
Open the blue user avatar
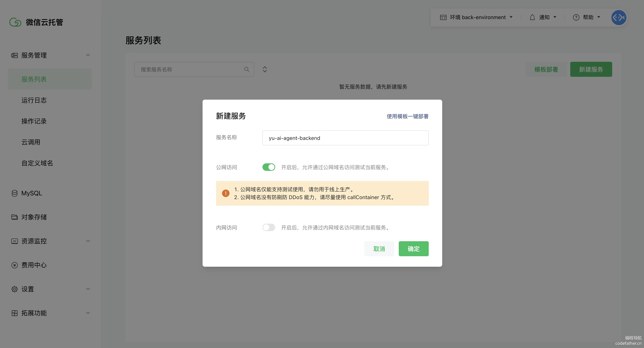619,18
